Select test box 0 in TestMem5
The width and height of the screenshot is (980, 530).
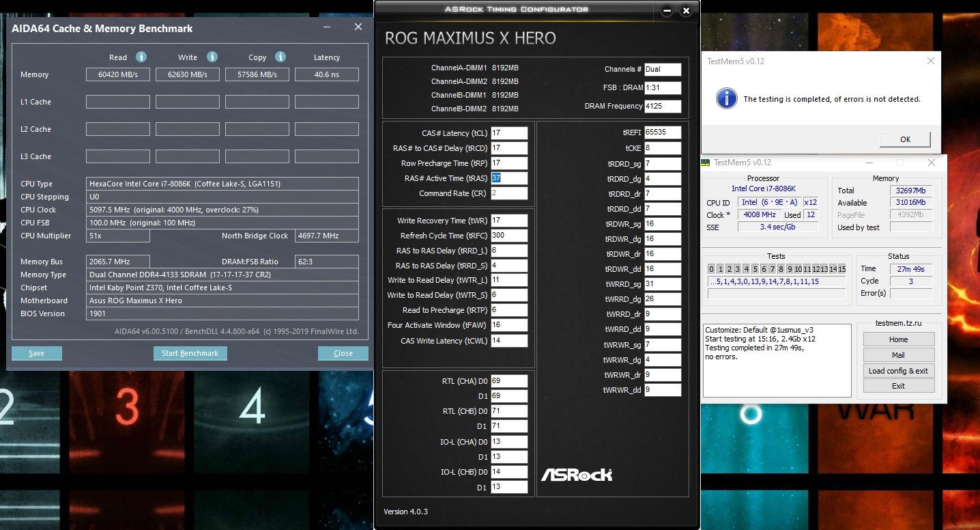pos(712,269)
